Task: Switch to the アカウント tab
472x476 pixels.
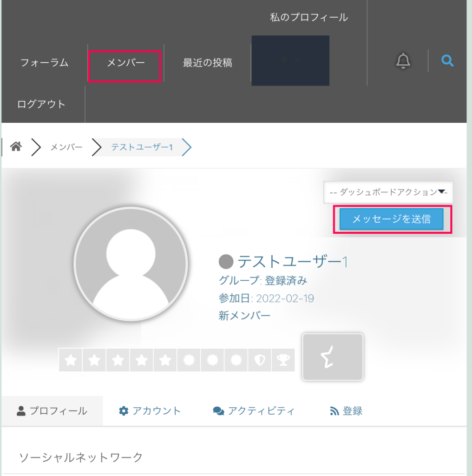Action: (150, 411)
